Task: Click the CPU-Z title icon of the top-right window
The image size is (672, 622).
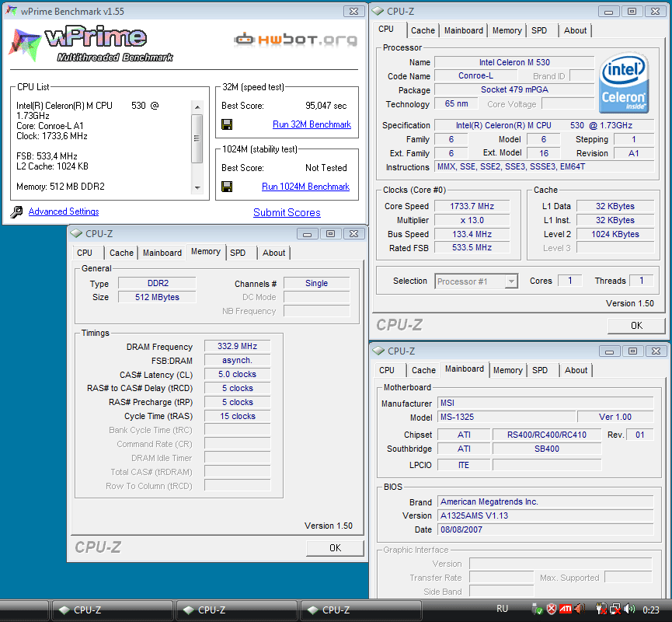Action: pyautogui.click(x=378, y=12)
